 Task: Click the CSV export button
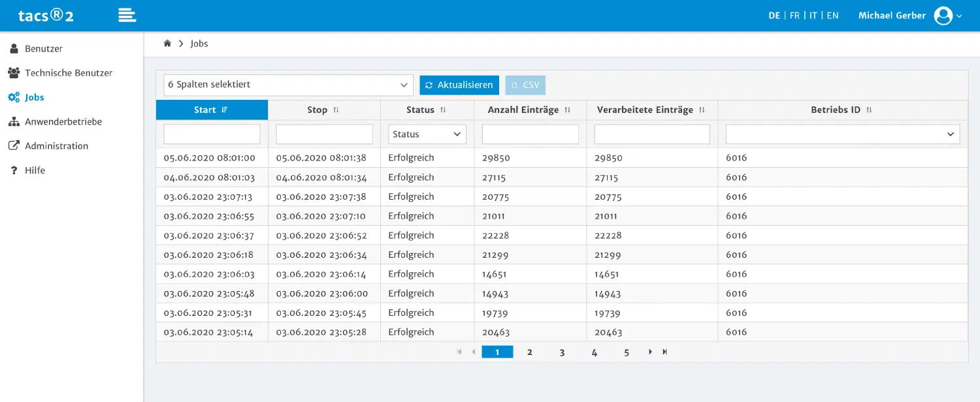pyautogui.click(x=525, y=85)
